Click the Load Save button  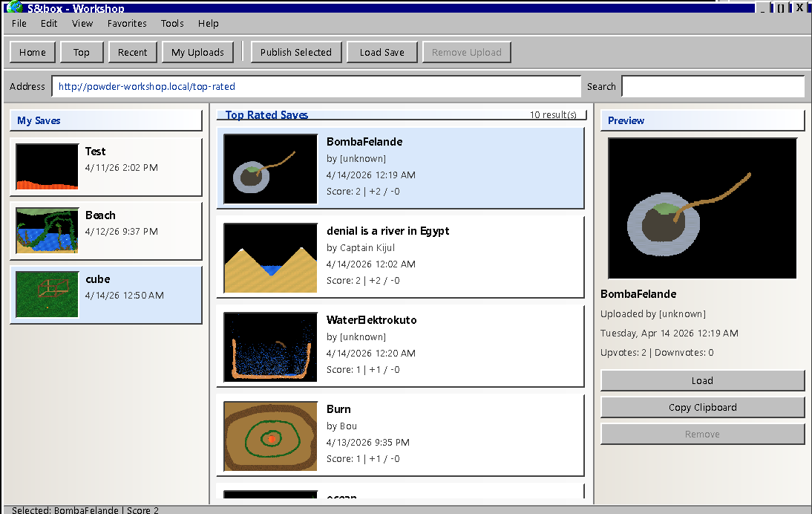[x=382, y=52]
